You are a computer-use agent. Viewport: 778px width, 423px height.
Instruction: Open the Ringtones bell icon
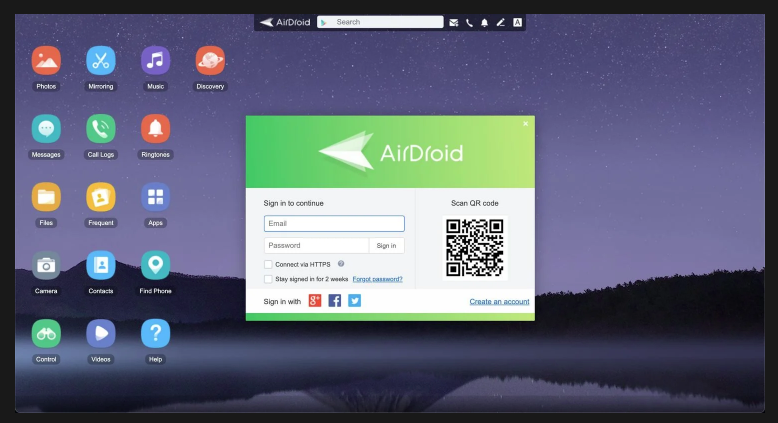pyautogui.click(x=155, y=129)
